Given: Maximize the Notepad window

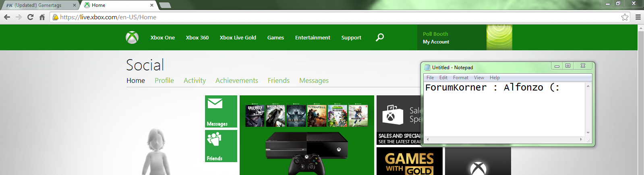Looking at the screenshot, I should pyautogui.click(x=568, y=66).
